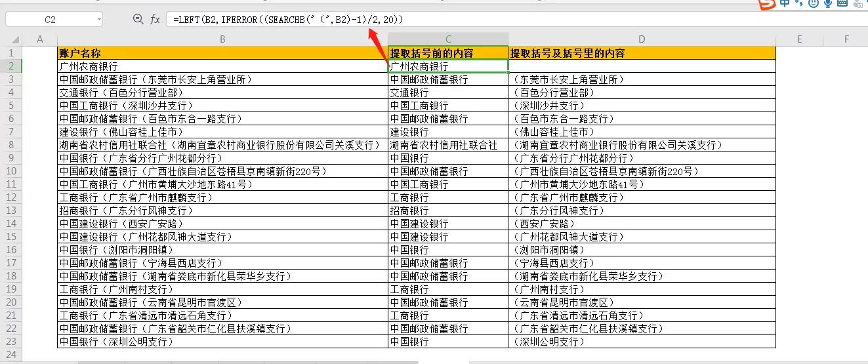Click cell B19 工商银行（广州南村支行）
This screenshot has width=868, height=364.
click(222, 289)
